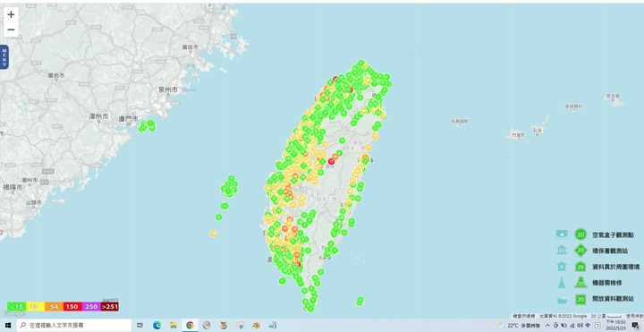
Task: Click the 泉州市 city label
Action: [x=169, y=89]
